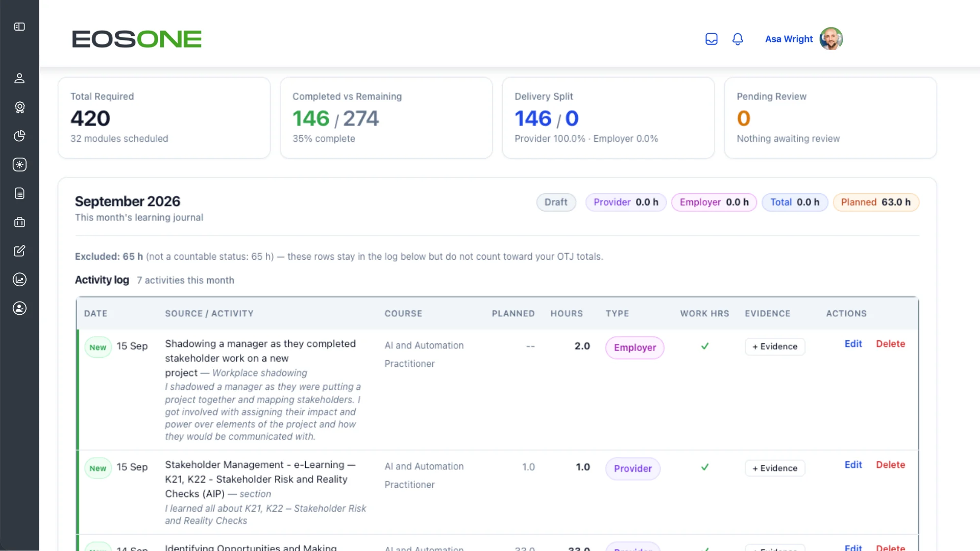Image resolution: width=980 pixels, height=551 pixels.
Task: Click the DATE column header
Action: coord(95,313)
